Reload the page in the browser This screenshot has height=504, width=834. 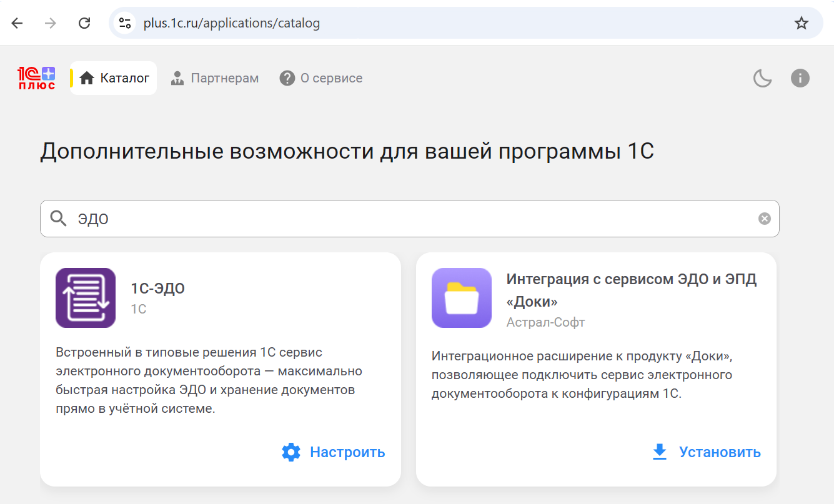(84, 23)
